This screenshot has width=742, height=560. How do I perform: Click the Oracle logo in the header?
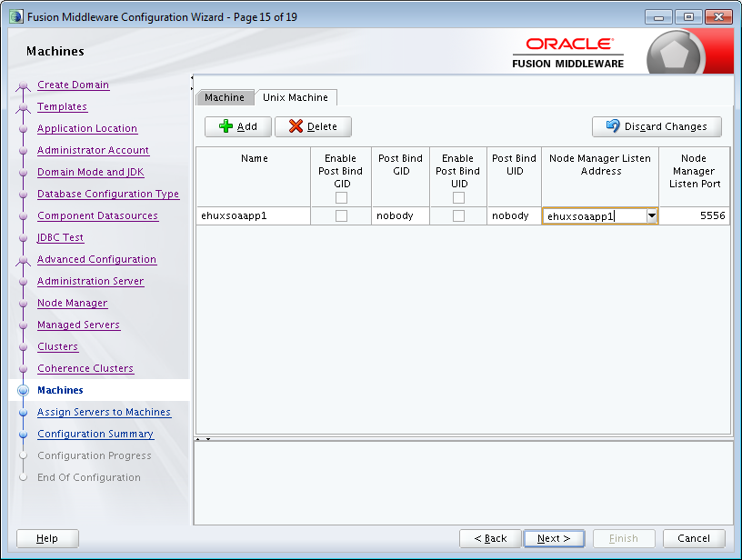click(568, 44)
